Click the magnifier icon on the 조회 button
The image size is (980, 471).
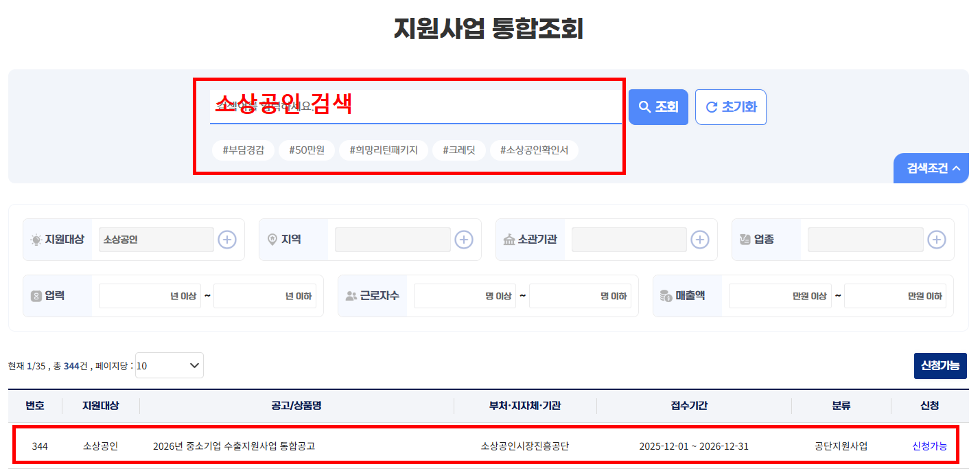[644, 106]
